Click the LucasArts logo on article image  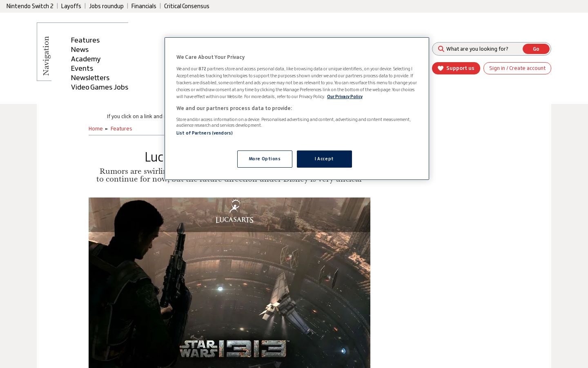[234, 211]
